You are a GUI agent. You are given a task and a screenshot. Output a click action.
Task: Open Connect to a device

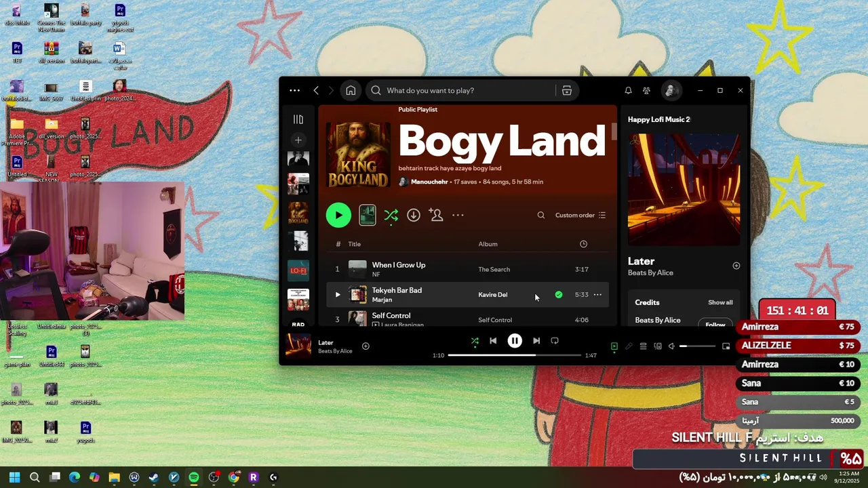coord(658,346)
